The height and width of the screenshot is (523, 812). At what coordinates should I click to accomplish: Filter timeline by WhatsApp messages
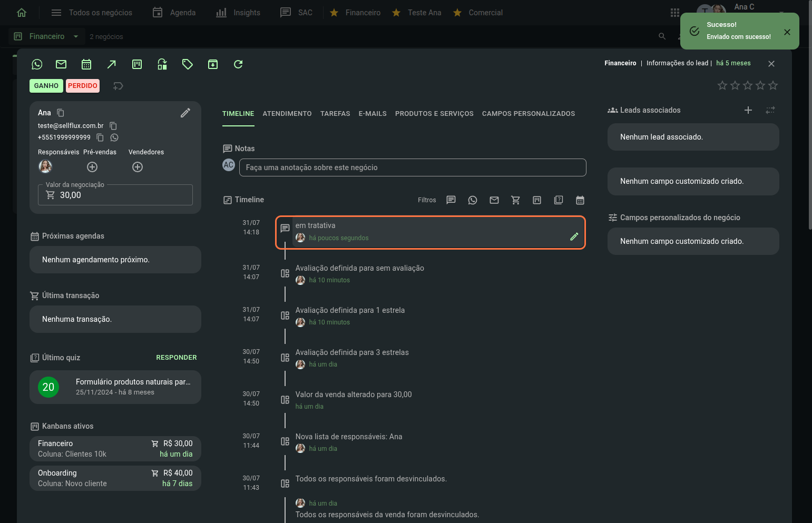click(473, 200)
